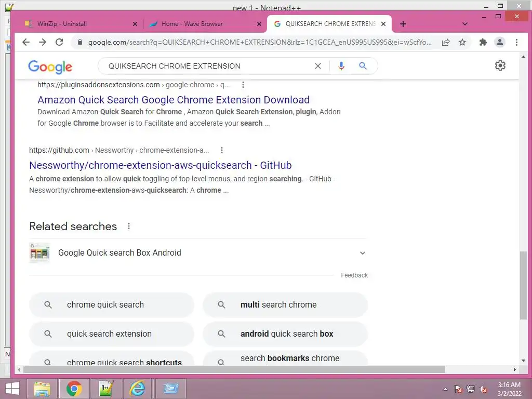This screenshot has width=532, height=399.
Task: Search related: android quick search box
Action: (x=285, y=334)
